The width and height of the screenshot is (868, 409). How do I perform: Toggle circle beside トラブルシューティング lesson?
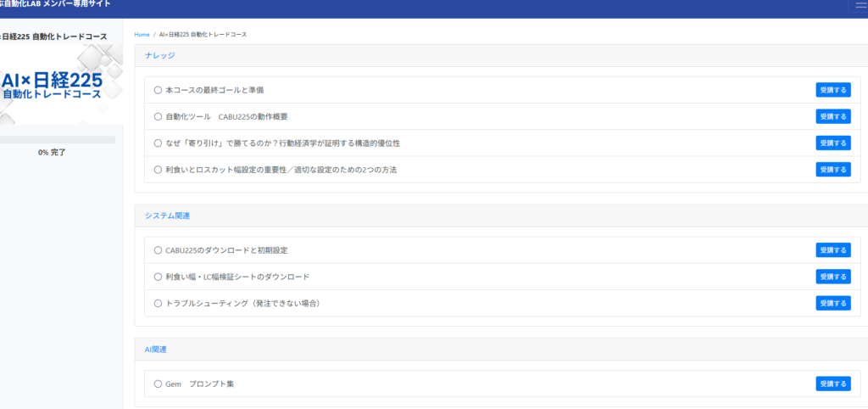(x=158, y=303)
